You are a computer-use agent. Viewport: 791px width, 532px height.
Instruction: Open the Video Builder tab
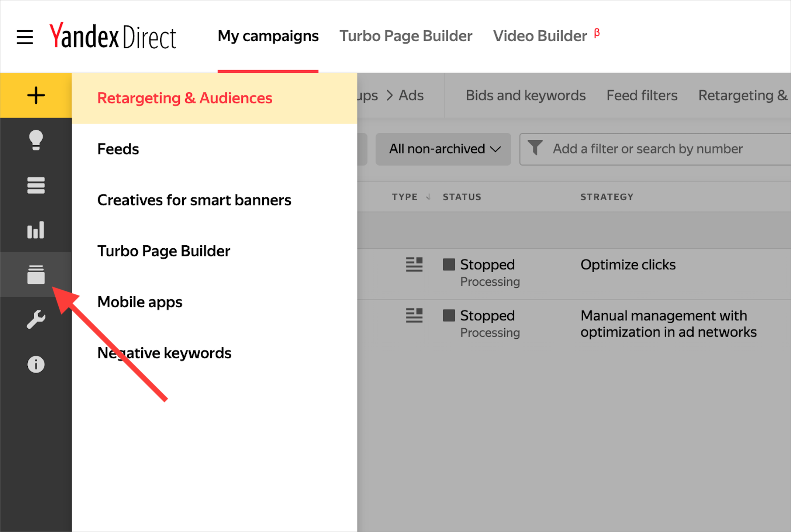click(540, 36)
